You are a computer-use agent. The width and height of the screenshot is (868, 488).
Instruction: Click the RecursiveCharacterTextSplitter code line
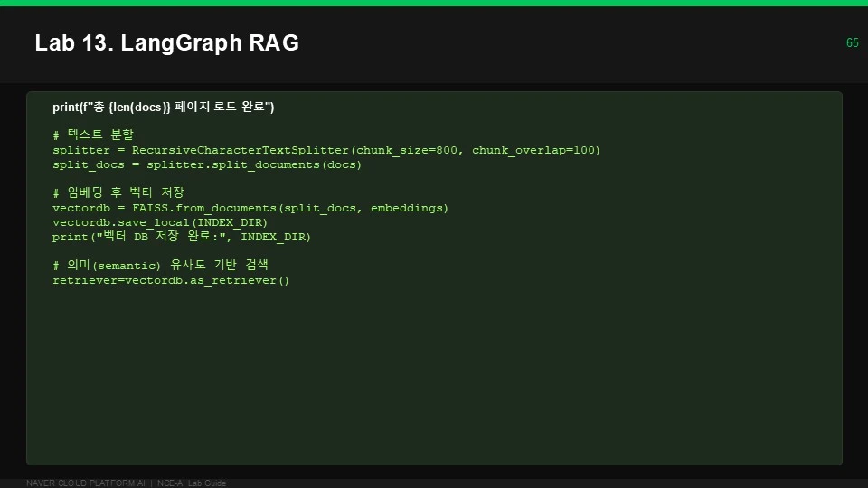[326, 150]
